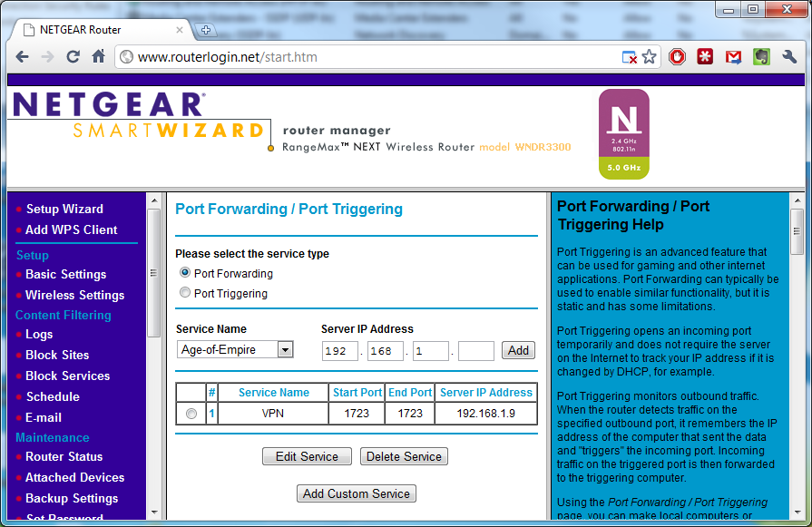812x527 pixels.
Task: Click the Start Port column header
Action: pos(357,393)
